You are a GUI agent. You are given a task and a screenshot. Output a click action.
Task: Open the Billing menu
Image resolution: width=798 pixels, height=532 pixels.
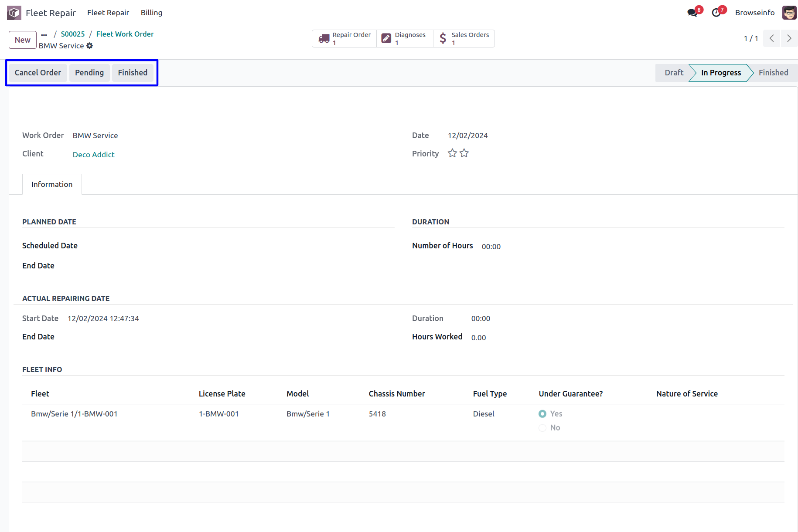point(151,13)
